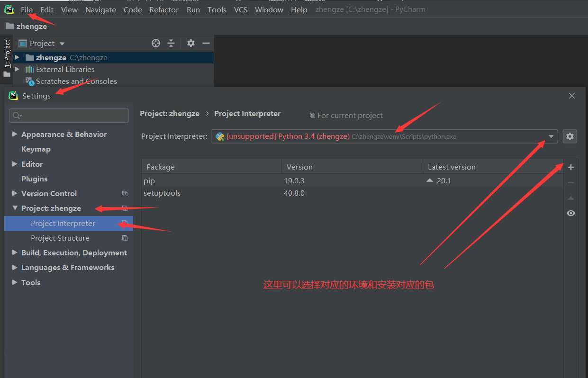This screenshot has height=378, width=588.
Task: Open Plugins settings
Action: tap(35, 179)
